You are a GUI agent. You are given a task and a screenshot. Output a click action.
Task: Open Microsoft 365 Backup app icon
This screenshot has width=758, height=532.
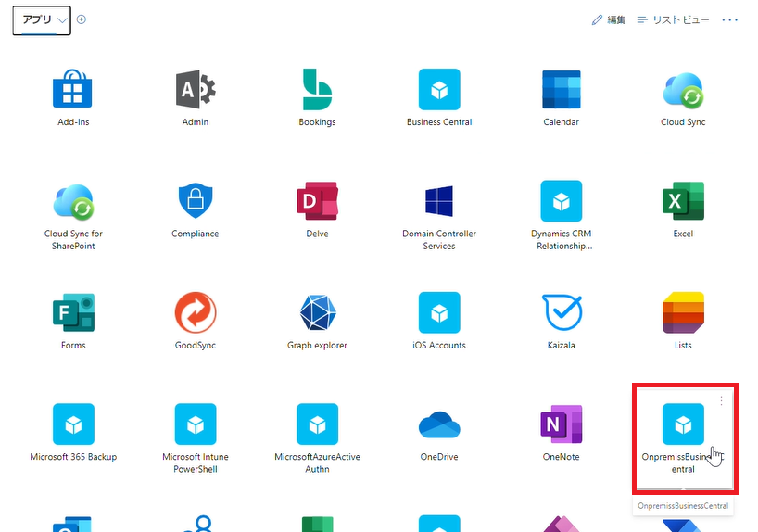(73, 424)
